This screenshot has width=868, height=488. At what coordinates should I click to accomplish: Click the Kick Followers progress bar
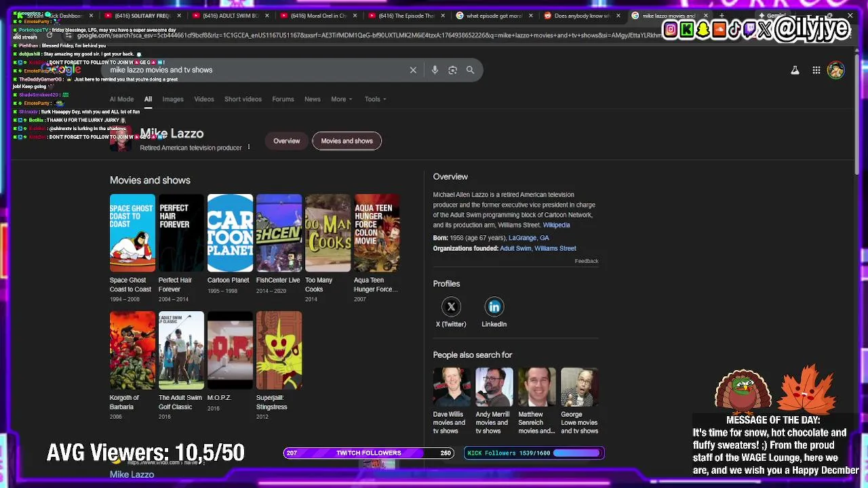[x=534, y=453]
